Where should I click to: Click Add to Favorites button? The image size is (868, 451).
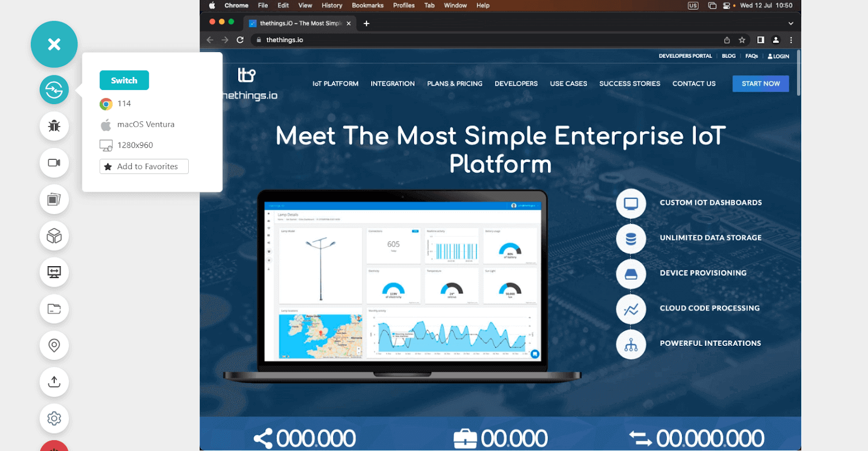[x=144, y=166]
